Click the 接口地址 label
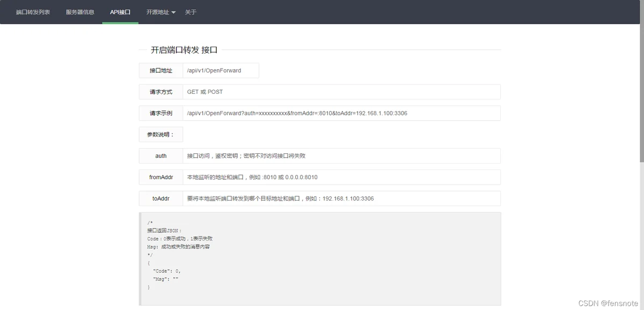The width and height of the screenshot is (644, 310). pos(161,70)
